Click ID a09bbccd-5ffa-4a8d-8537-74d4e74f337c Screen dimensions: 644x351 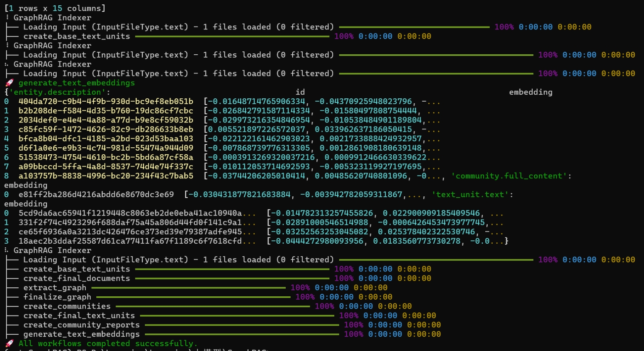coord(106,167)
